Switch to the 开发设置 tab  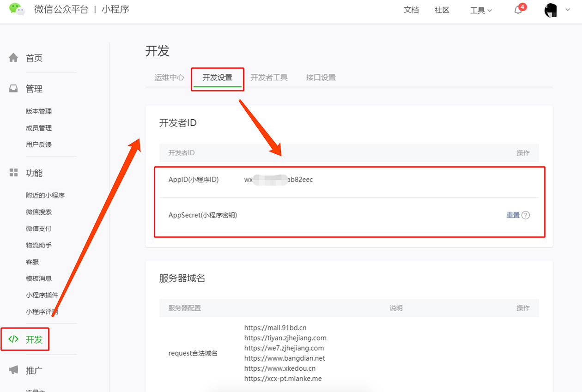pyautogui.click(x=218, y=78)
